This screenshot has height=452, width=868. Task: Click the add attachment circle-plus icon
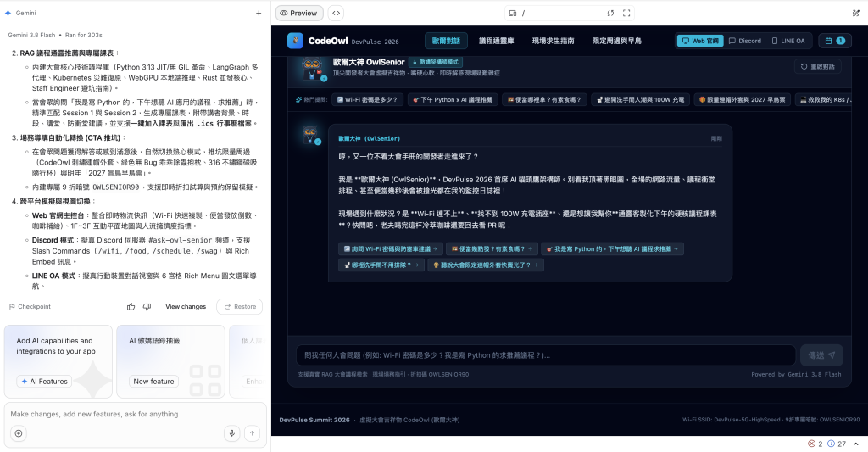click(x=19, y=433)
